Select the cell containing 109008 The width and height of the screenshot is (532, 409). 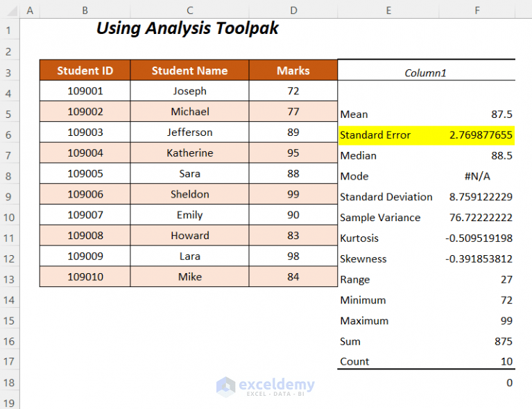click(x=85, y=236)
